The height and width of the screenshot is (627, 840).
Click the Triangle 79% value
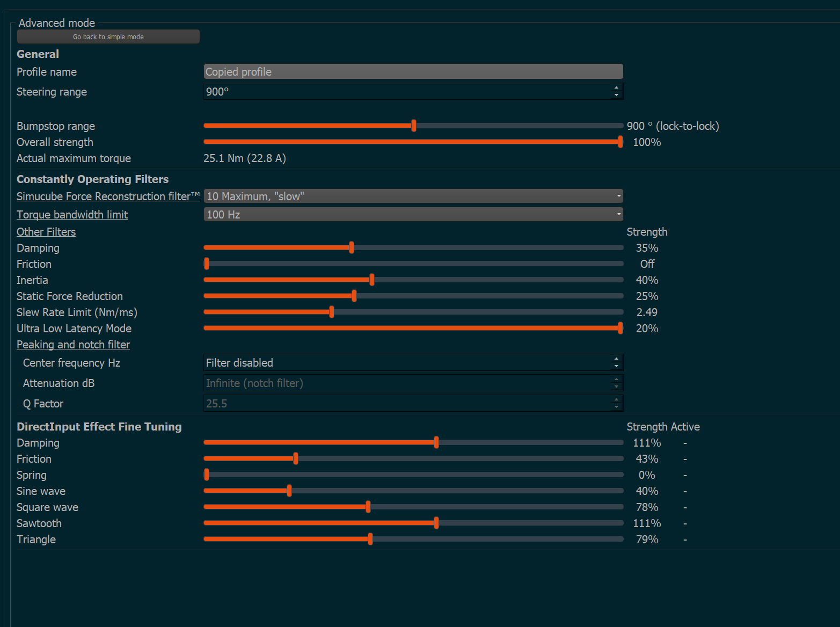pos(647,539)
